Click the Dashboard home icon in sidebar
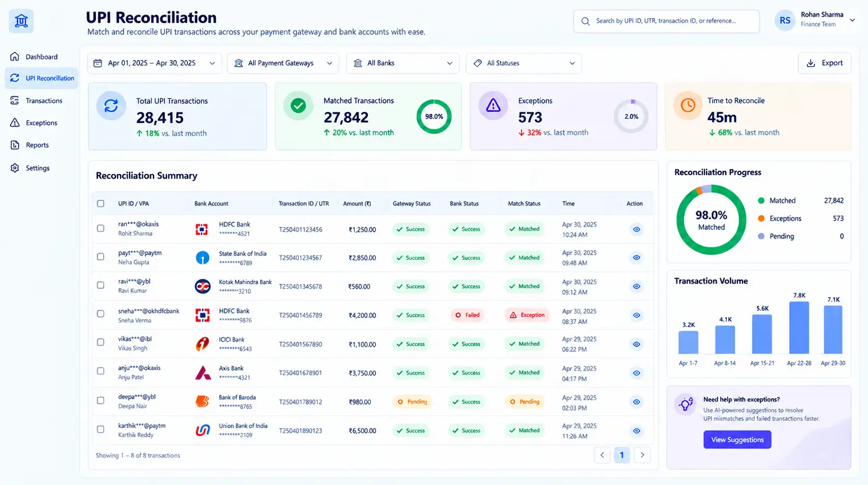The image size is (868, 485). (x=15, y=56)
